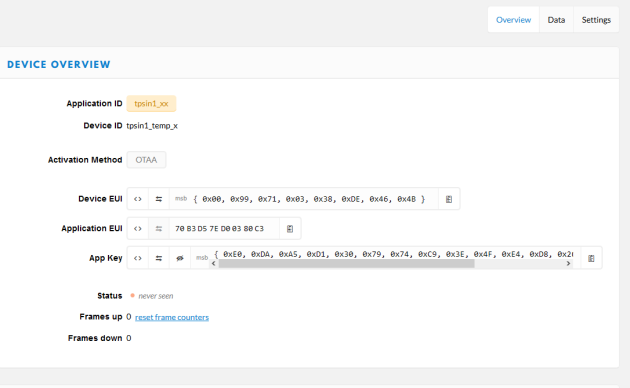Click the Application EUI value field
The height and width of the screenshot is (388, 630).
tap(224, 229)
